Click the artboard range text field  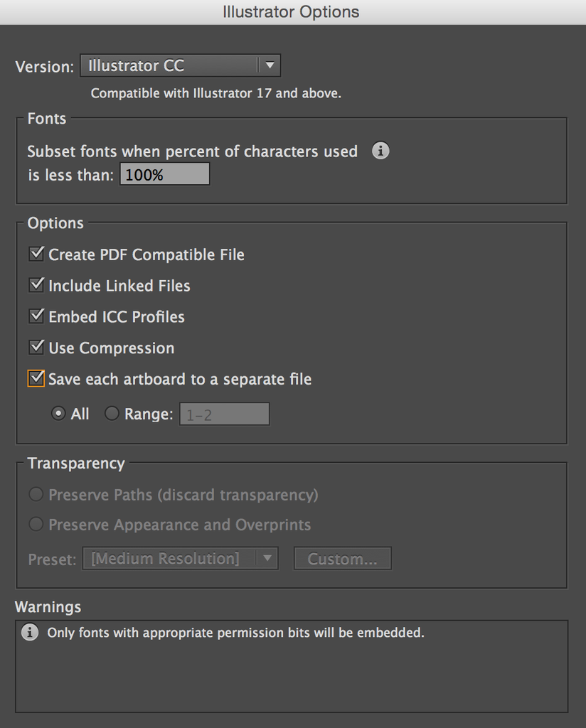coord(224,414)
